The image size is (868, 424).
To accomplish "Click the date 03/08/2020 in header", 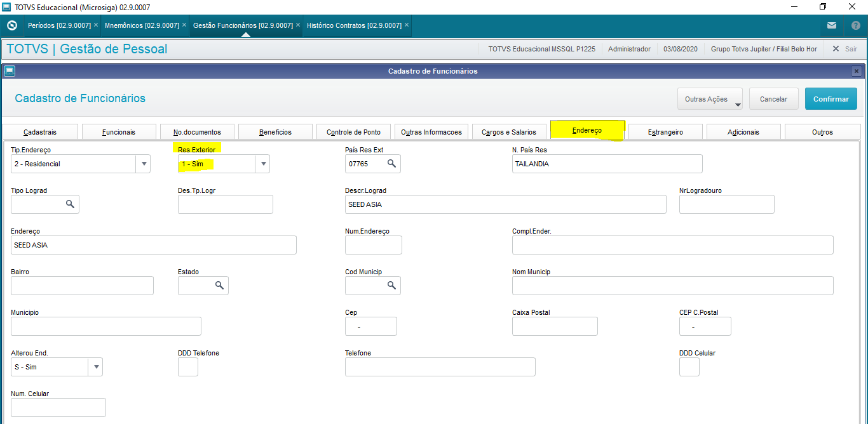I will 681,49.
